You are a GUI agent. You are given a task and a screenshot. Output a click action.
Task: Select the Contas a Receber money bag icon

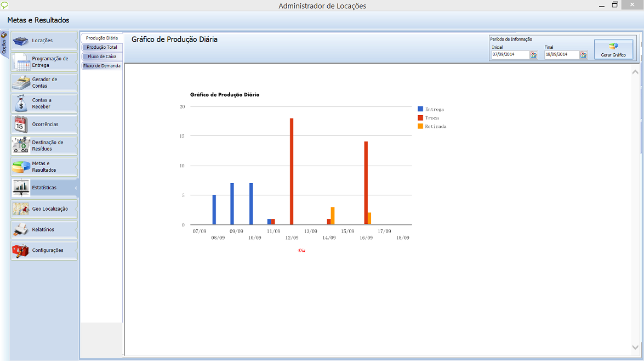point(21,103)
